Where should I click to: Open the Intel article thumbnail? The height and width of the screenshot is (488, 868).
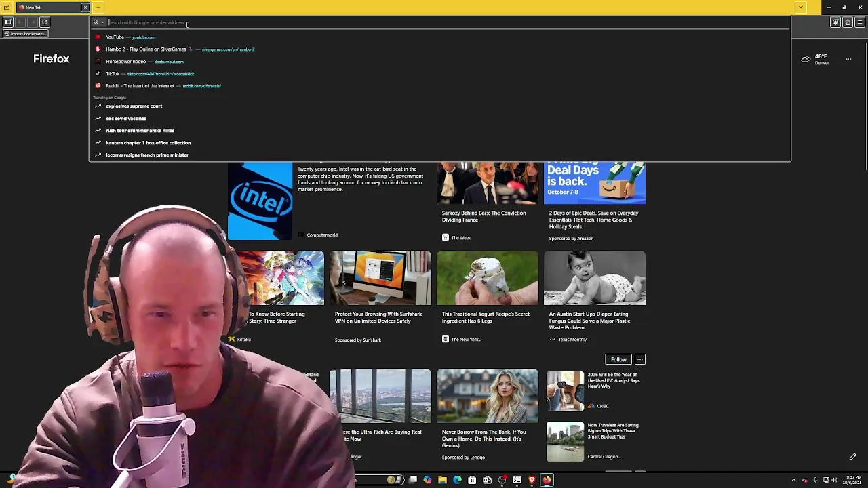(x=260, y=201)
